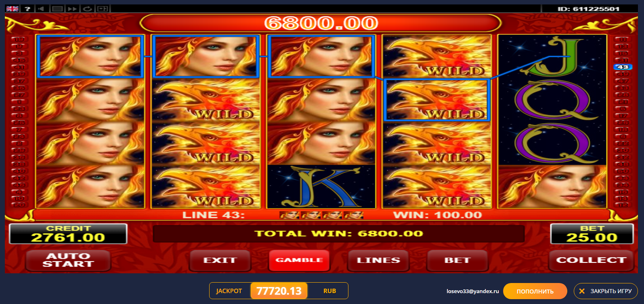Click COLLECT to take winnings

pos(591,260)
